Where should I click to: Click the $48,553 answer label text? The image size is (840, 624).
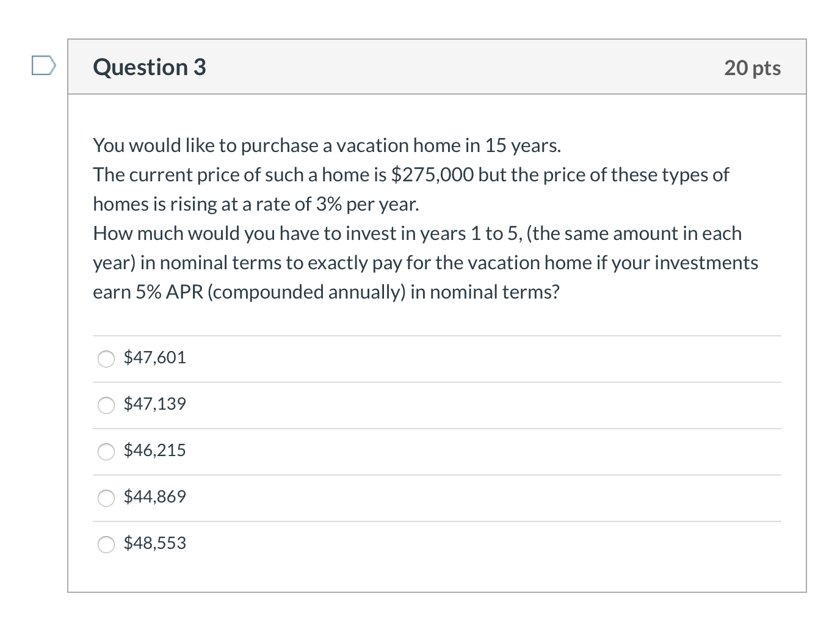(155, 543)
